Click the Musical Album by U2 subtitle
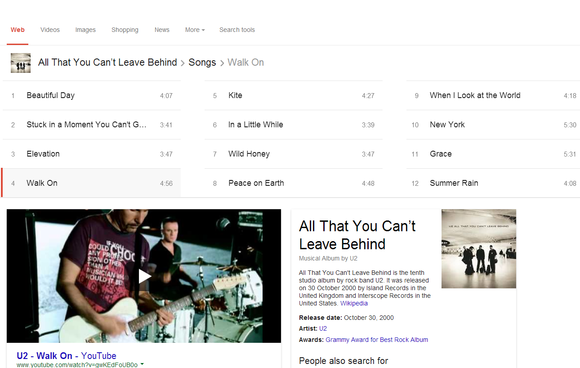This screenshot has height=368, width=580. (328, 258)
